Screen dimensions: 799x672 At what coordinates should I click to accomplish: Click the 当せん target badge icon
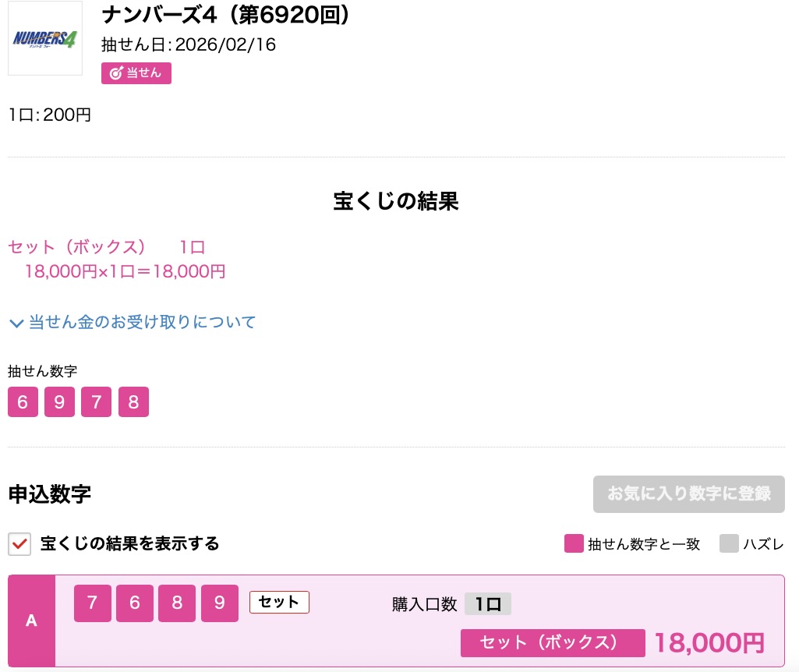tap(116, 73)
